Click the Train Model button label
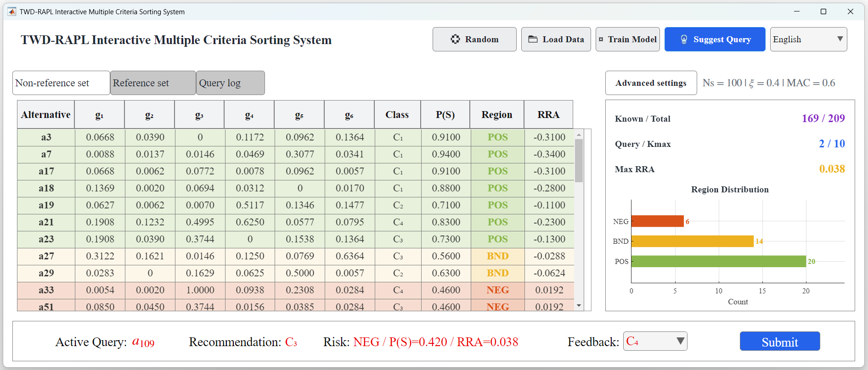The image size is (868, 370). pos(632,39)
